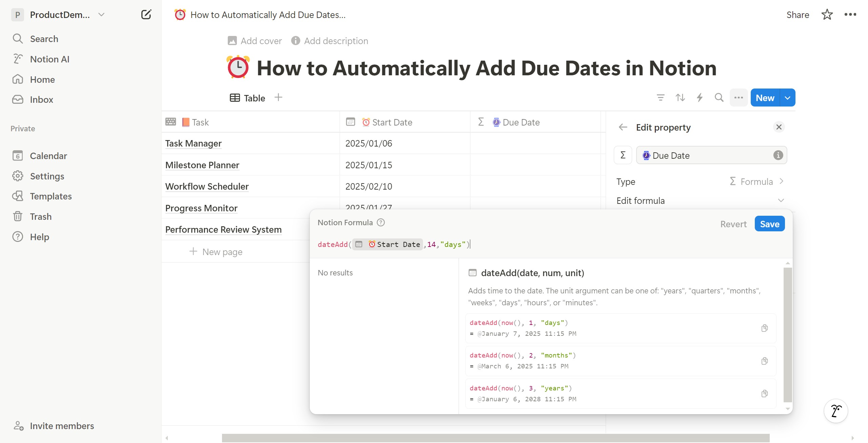This screenshot has height=443, width=868.
Task: Favorite this page with the star icon
Action: [x=827, y=15]
